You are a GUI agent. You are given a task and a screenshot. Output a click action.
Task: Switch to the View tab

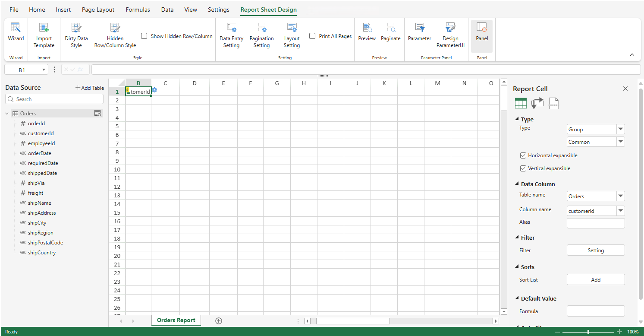coord(191,10)
